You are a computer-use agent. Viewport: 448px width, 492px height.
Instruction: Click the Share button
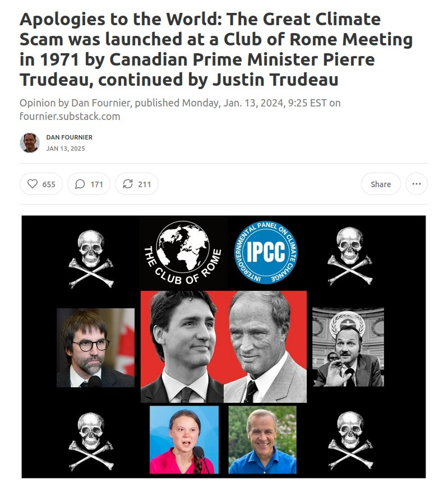381,184
